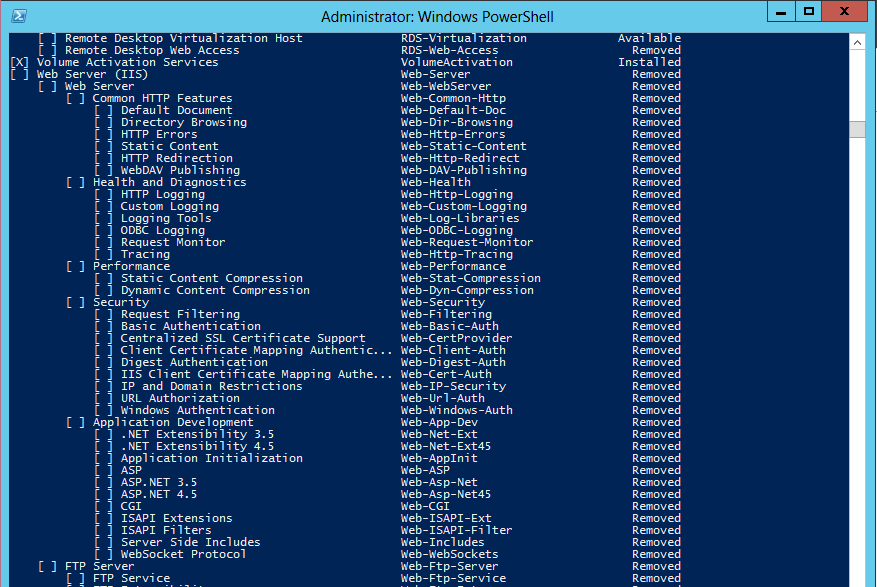This screenshot has width=877, height=587.
Task: Click "IP and Domain Restrictions" text
Action: [x=212, y=387]
